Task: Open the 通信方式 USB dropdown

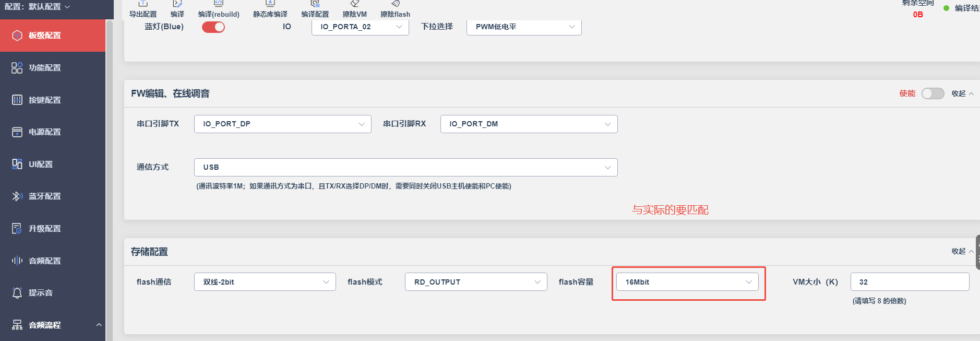Action: click(x=406, y=167)
